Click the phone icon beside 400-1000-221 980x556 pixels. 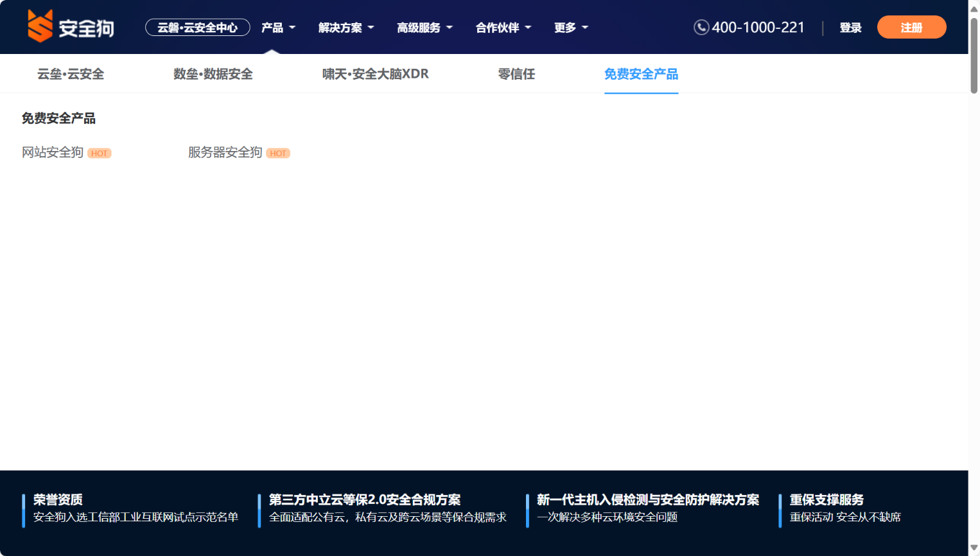coord(701,28)
